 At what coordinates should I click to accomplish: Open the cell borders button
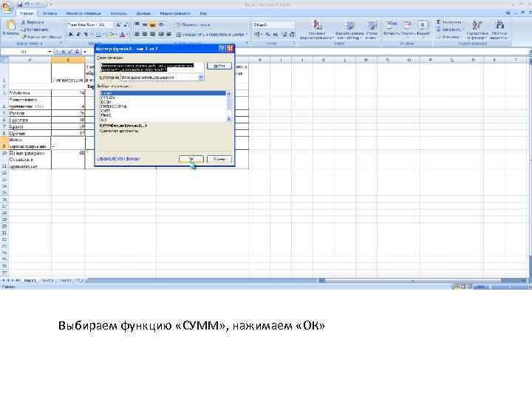pyautogui.click(x=98, y=34)
